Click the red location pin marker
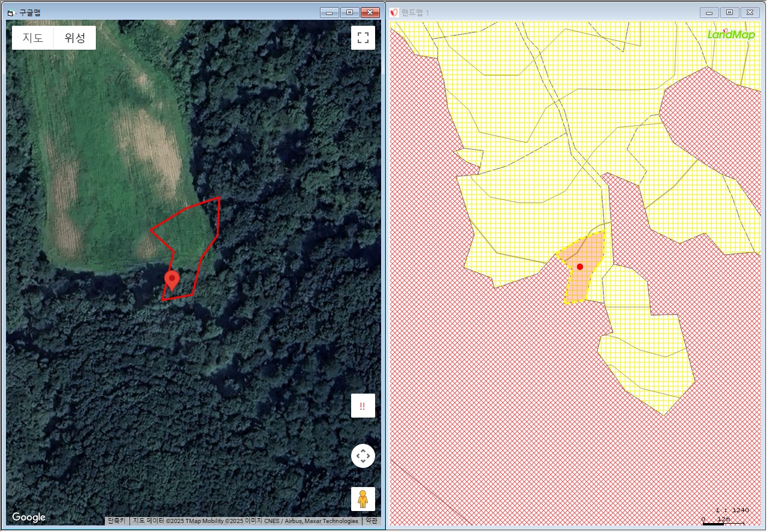767x532 pixels. 172,280
